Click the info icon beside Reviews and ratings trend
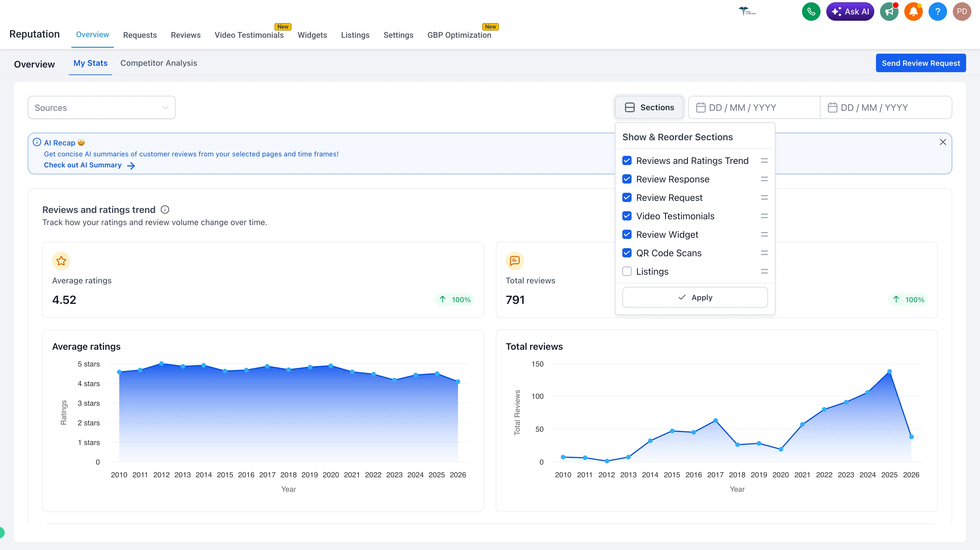 tap(165, 209)
